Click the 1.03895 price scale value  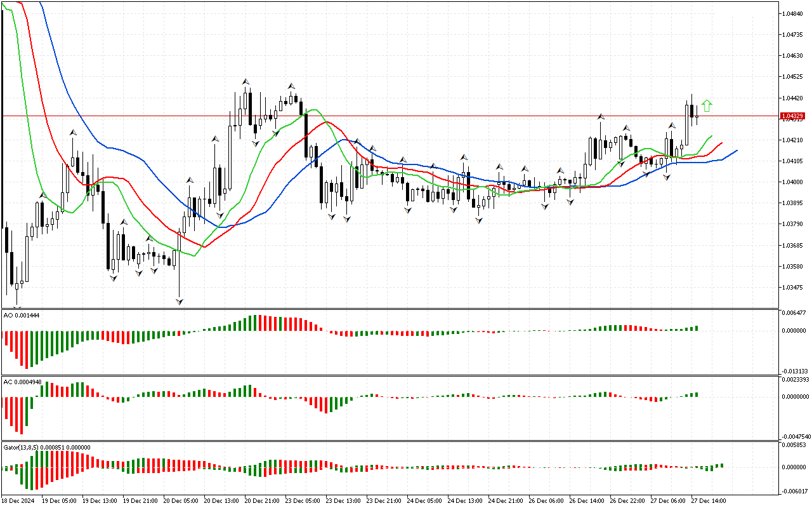[x=794, y=203]
